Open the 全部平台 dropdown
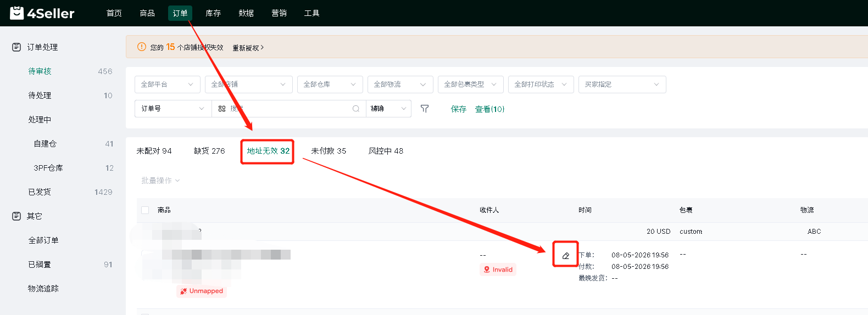This screenshot has height=315, width=868. click(168, 85)
